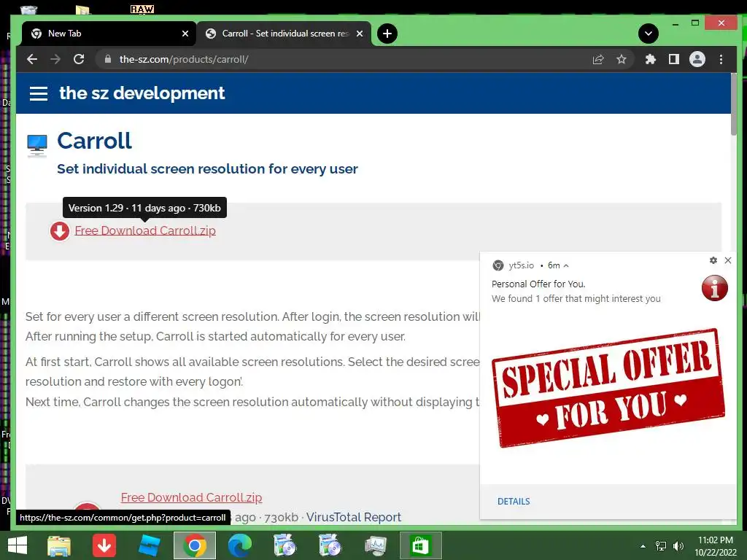Click the Personal Offer for You text
The width and height of the screenshot is (747, 560).
(538, 284)
